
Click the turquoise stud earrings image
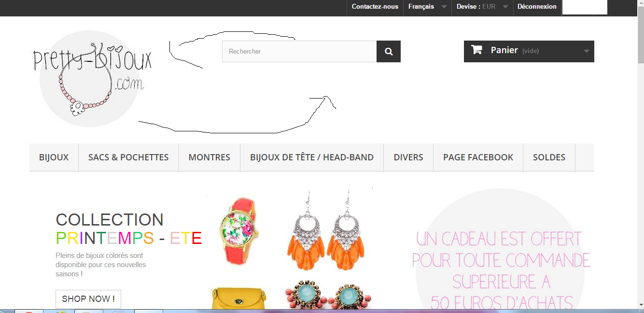click(328, 295)
